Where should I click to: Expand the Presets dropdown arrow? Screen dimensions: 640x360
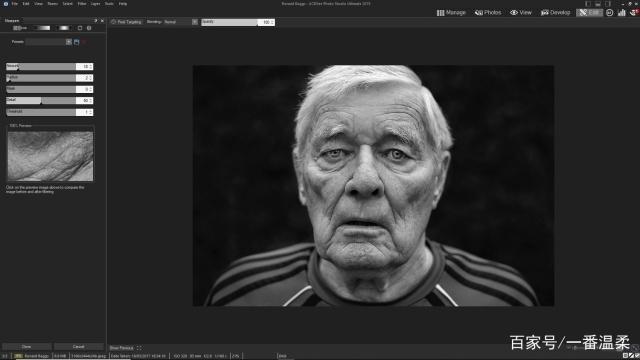69,42
